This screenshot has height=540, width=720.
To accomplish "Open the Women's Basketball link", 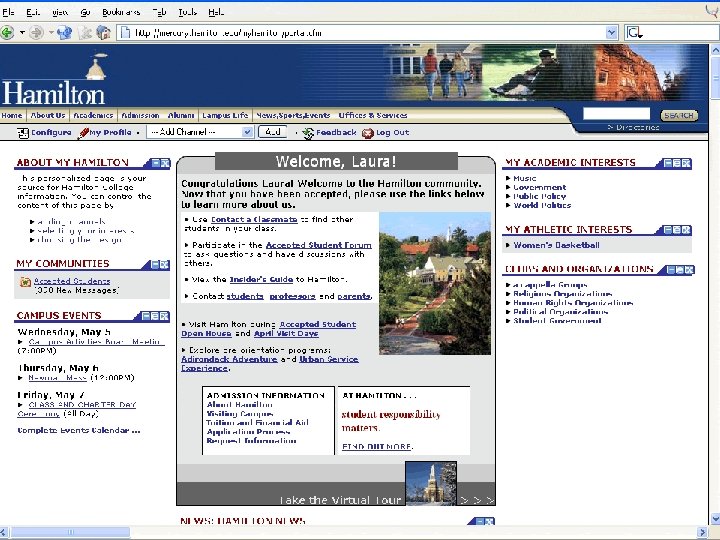I will pos(556,245).
